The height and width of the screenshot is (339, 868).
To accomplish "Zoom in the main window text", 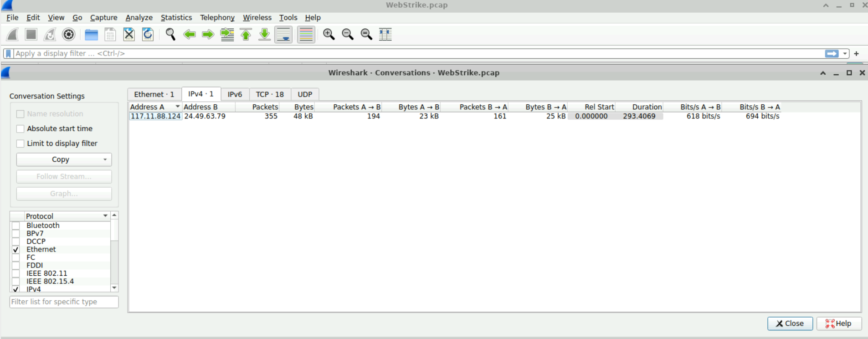I will tap(329, 35).
